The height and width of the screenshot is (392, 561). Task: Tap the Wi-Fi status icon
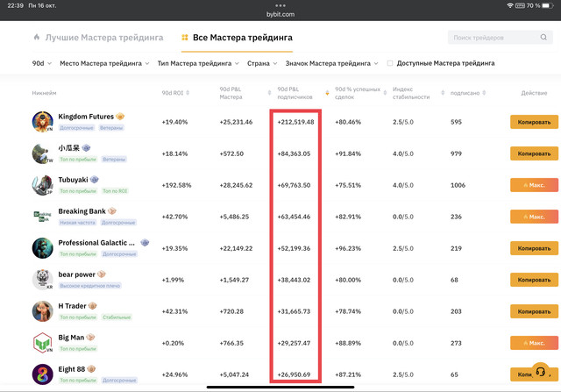coord(510,5)
